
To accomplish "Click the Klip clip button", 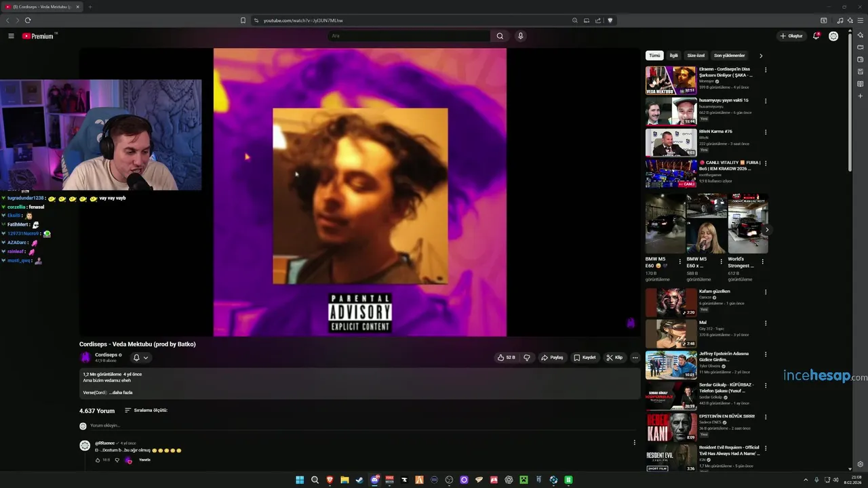I will (614, 357).
